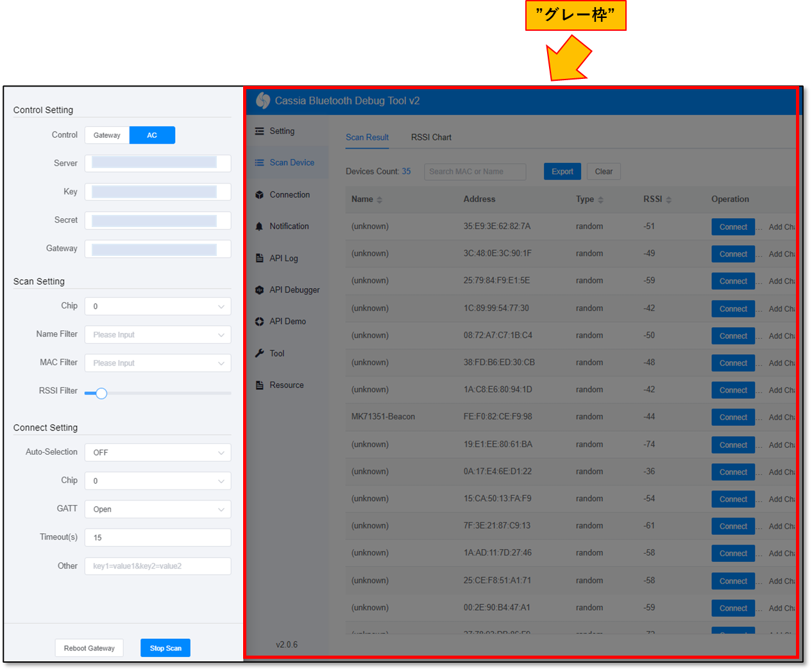
Task: Connect to device 35:E9:3E:62:82:7A
Action: [x=733, y=227]
